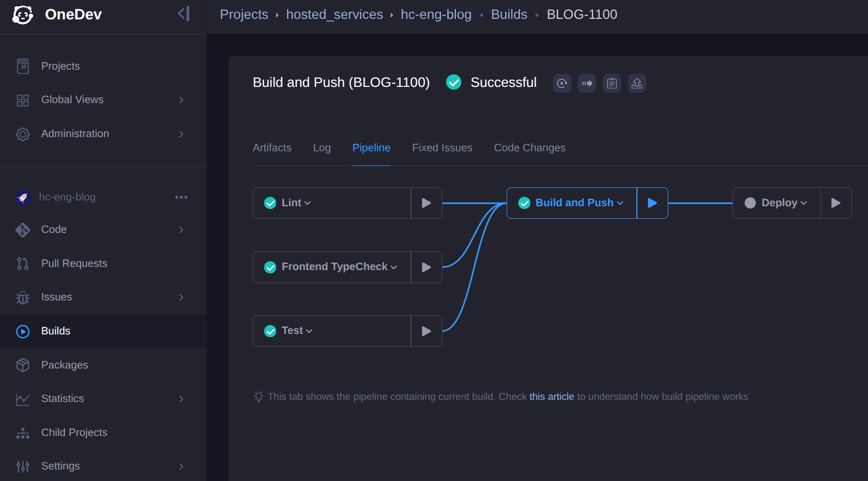868x481 pixels.
Task: Click the hc-eng-blog breadcrumb link
Action: pos(436,15)
